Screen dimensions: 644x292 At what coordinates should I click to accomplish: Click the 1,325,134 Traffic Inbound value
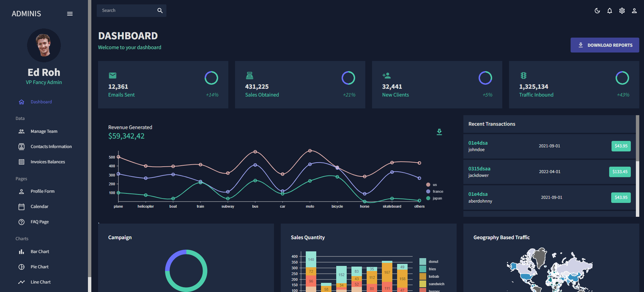(x=534, y=87)
